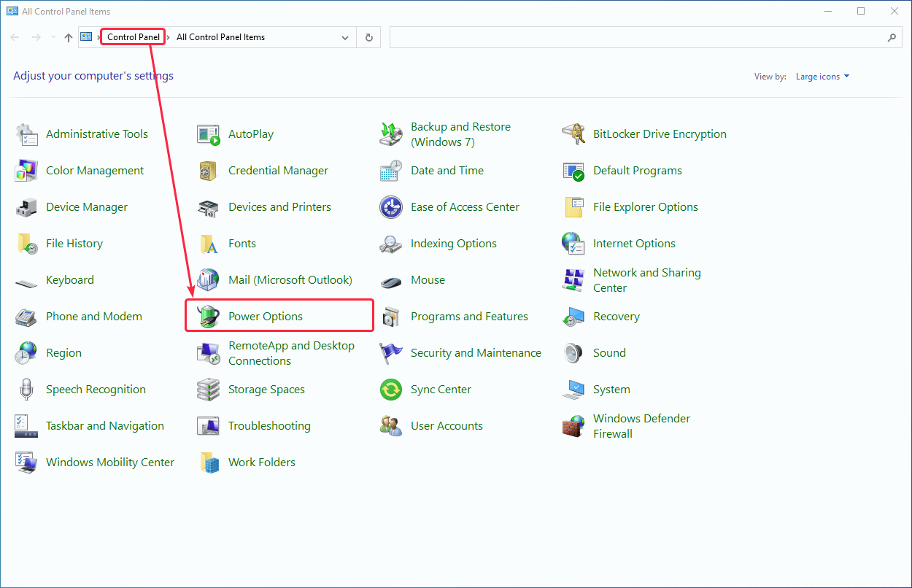Open the Ease of Access Center icon
912x588 pixels.
[391, 207]
